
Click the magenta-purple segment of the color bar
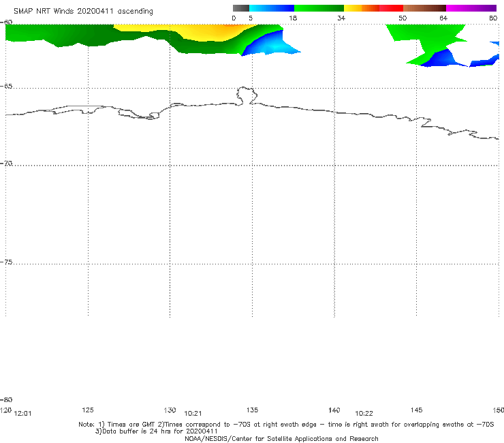471,8
